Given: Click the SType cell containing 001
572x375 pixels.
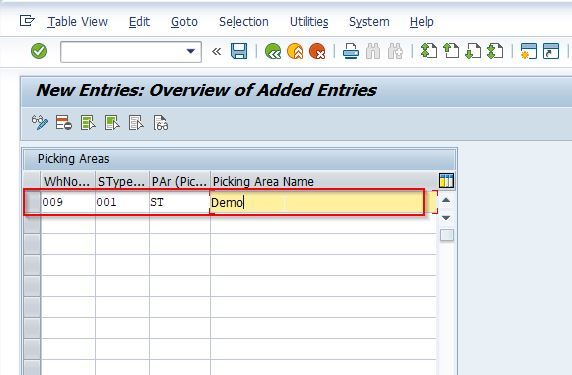Looking at the screenshot, I should point(122,202).
